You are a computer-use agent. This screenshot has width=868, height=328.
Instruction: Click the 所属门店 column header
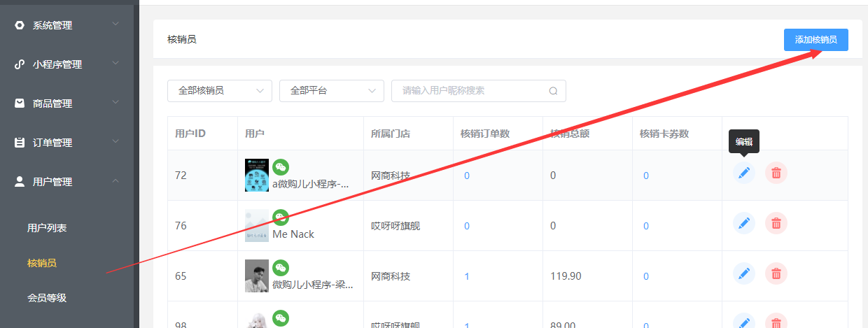point(391,134)
